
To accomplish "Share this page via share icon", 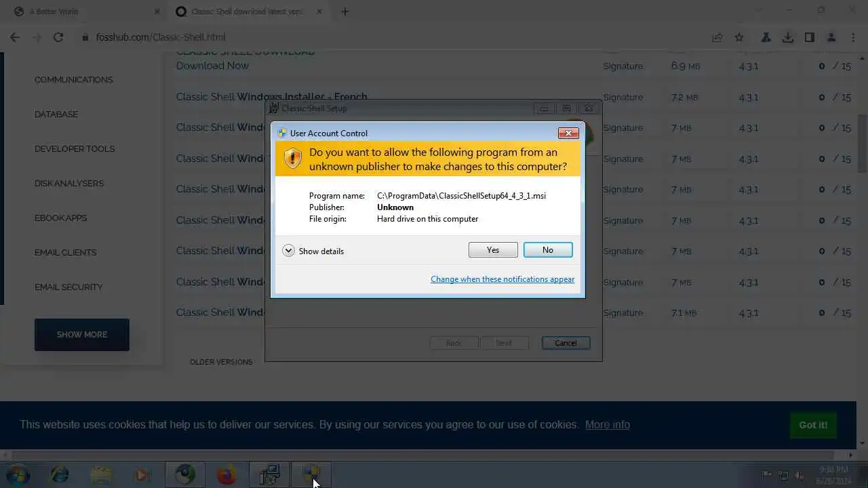I will point(717,37).
